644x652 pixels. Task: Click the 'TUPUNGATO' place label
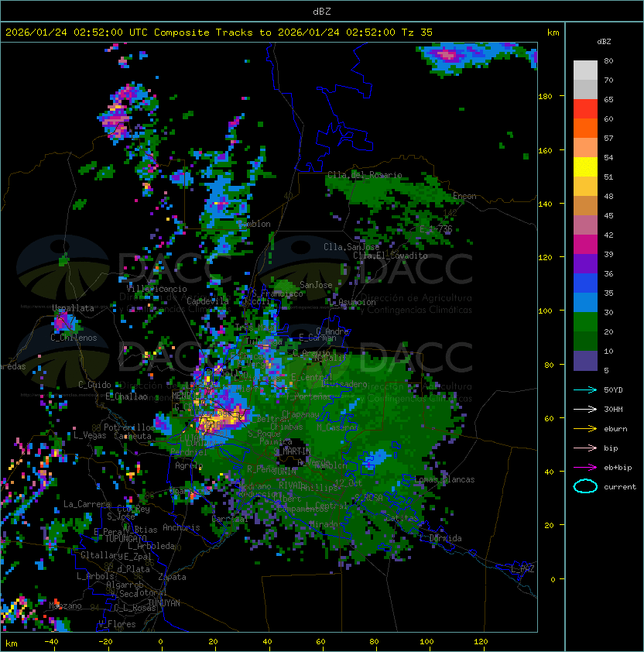point(125,538)
